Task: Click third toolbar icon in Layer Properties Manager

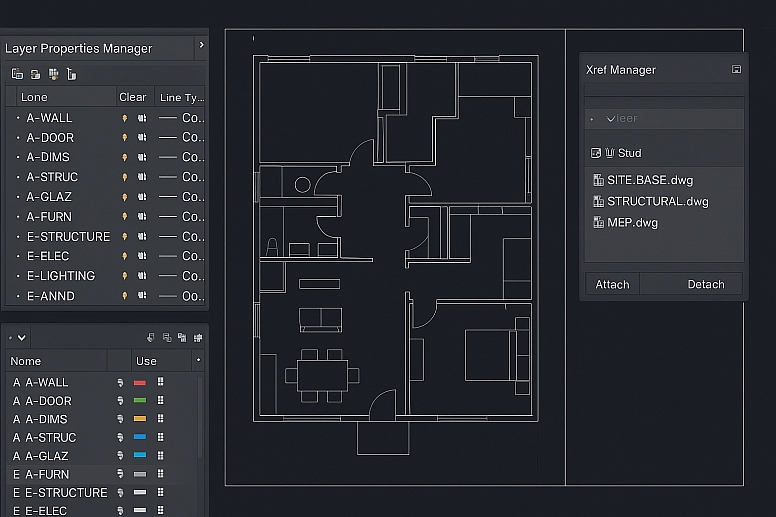Action: pos(53,74)
